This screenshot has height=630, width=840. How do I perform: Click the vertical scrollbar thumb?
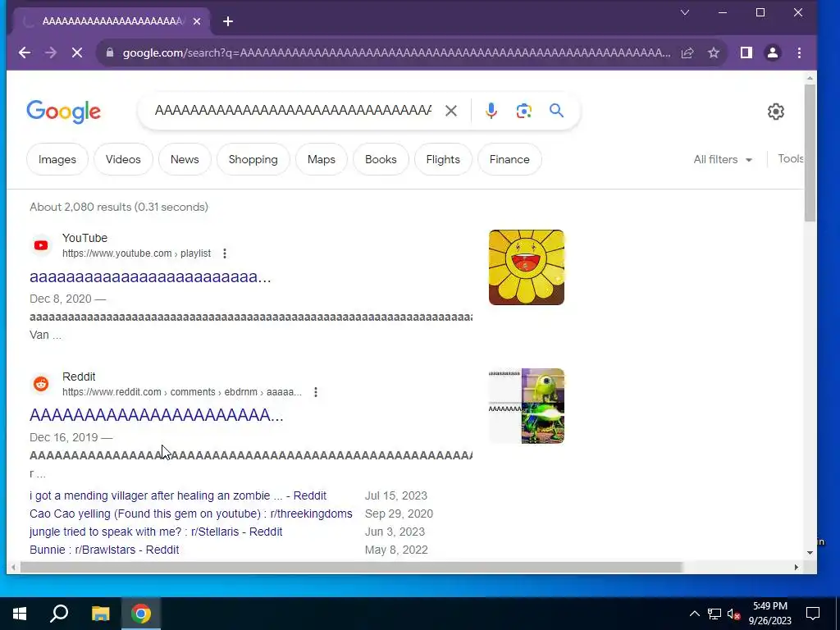tap(810, 153)
